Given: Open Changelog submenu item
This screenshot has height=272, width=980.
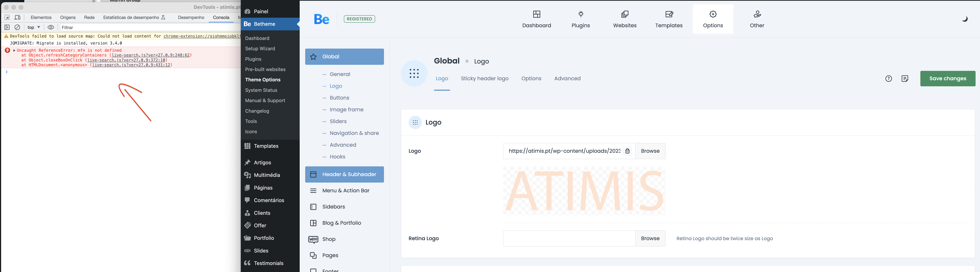Looking at the screenshot, I should pos(257,111).
